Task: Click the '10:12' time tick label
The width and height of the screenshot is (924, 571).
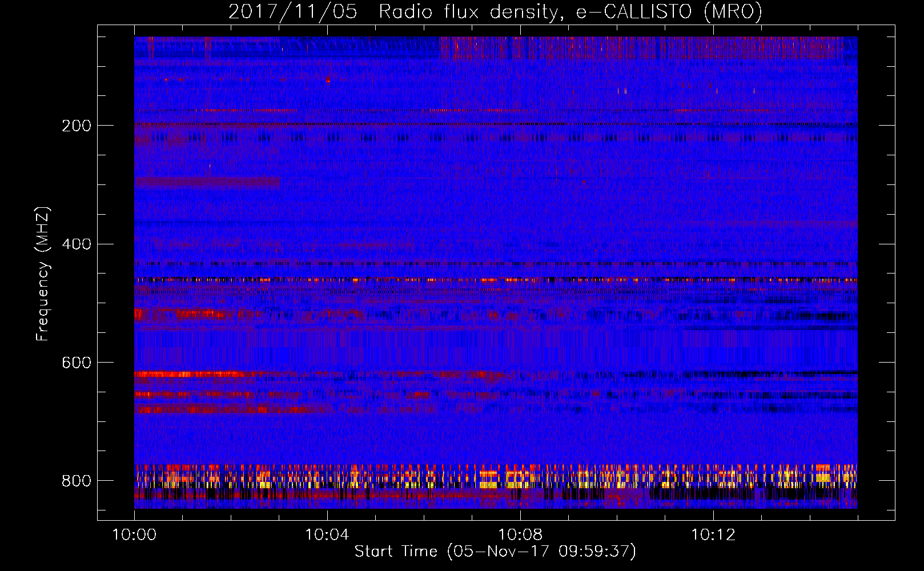Action: [x=713, y=535]
